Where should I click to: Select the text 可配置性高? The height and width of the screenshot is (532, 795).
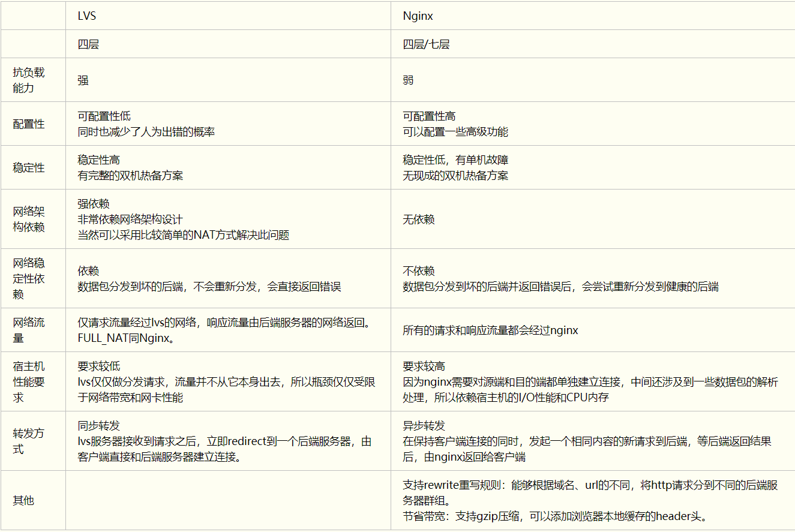point(430,116)
